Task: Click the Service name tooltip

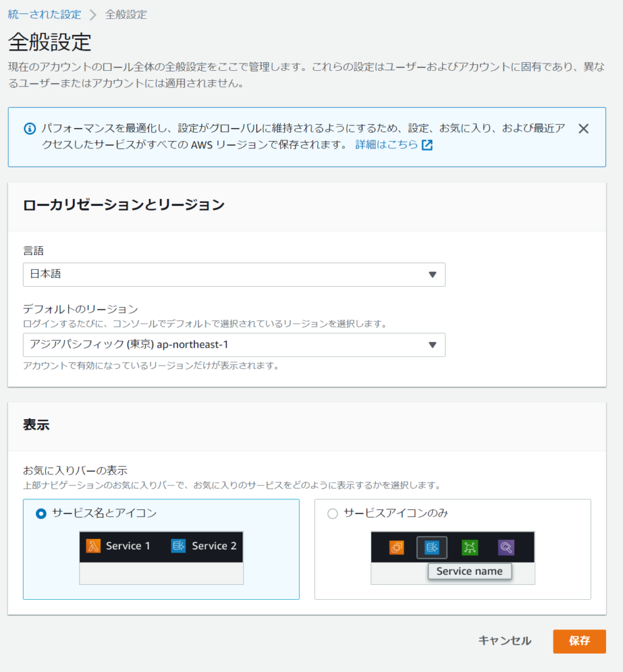Action: point(470,572)
